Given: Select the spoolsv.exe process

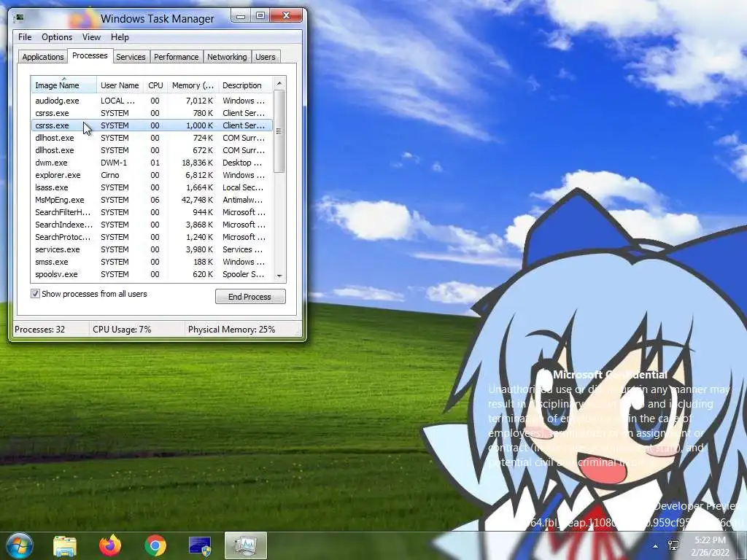Looking at the screenshot, I should [x=152, y=274].
